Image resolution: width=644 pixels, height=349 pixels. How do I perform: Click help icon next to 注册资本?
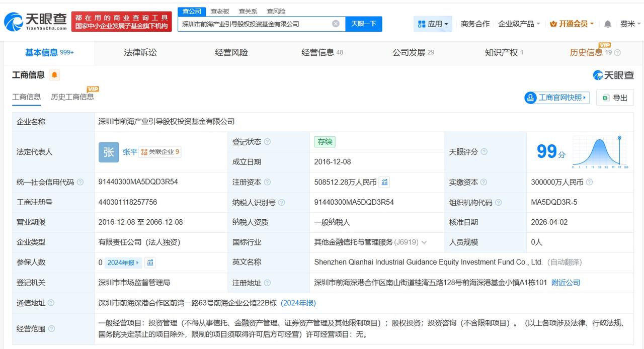267,182
